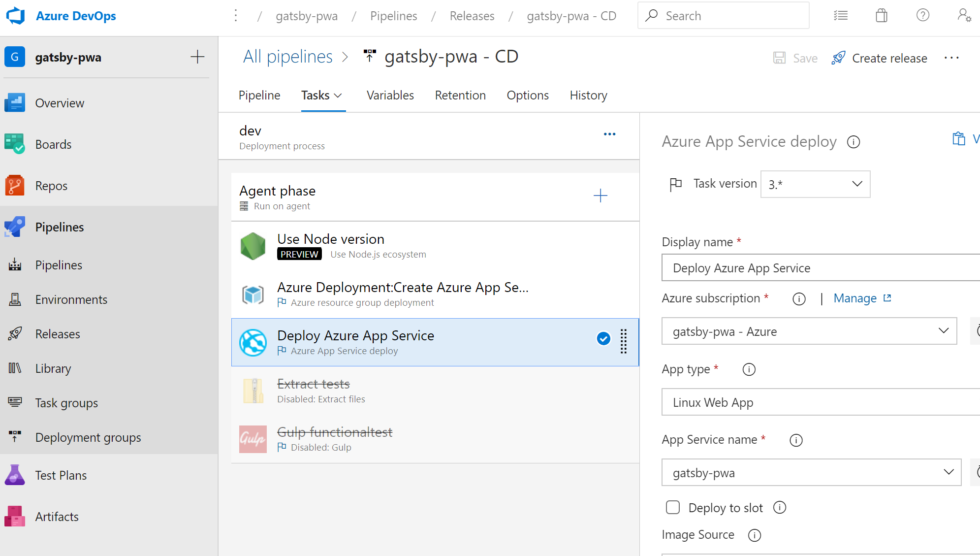Click the Create release button
Viewport: 980px width, 556px height.
[878, 57]
